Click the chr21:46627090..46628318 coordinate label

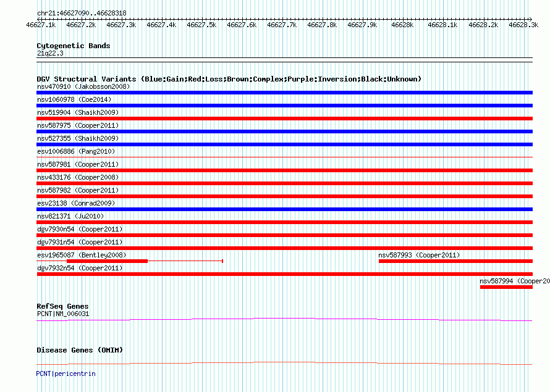(82, 14)
